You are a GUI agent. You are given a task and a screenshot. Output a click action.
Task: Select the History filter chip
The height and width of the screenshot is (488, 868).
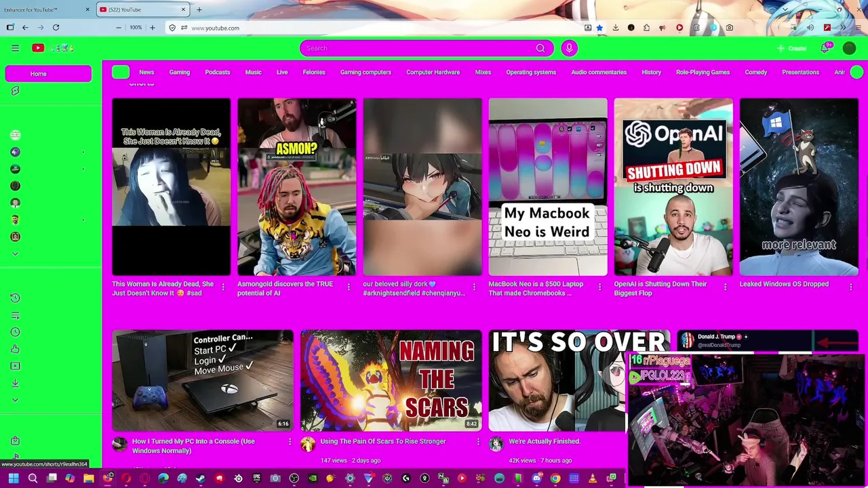point(651,73)
